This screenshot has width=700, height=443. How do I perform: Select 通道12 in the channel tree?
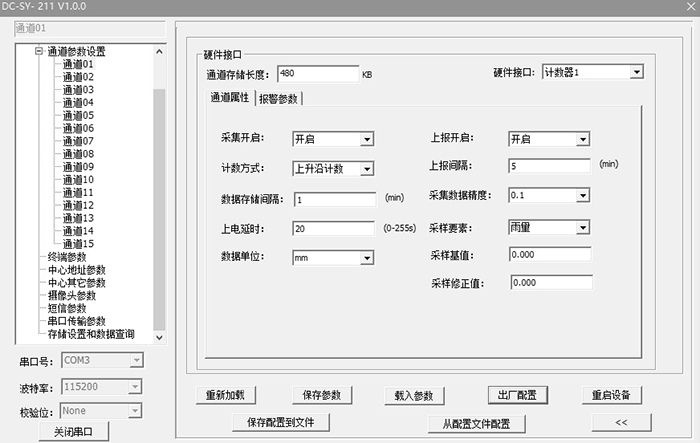[x=78, y=205]
